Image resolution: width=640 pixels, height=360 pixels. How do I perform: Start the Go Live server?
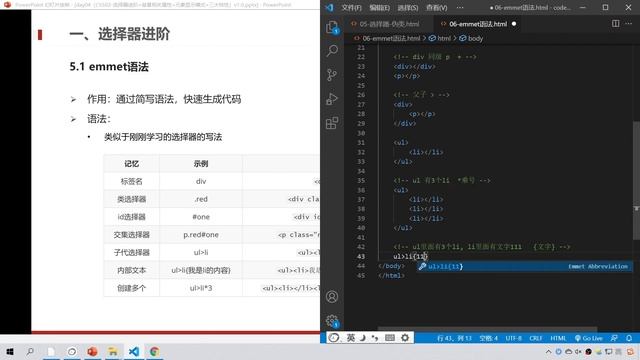(589, 338)
